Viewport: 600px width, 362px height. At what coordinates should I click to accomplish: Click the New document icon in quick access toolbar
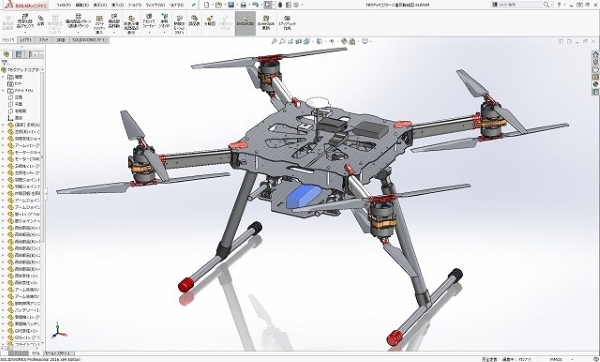pyautogui.click(x=207, y=5)
